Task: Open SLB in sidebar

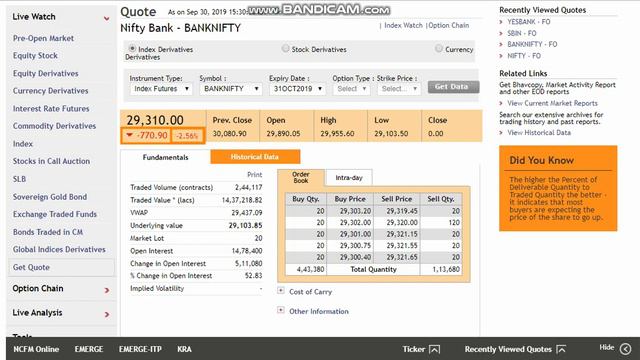Action: pyautogui.click(x=19, y=179)
